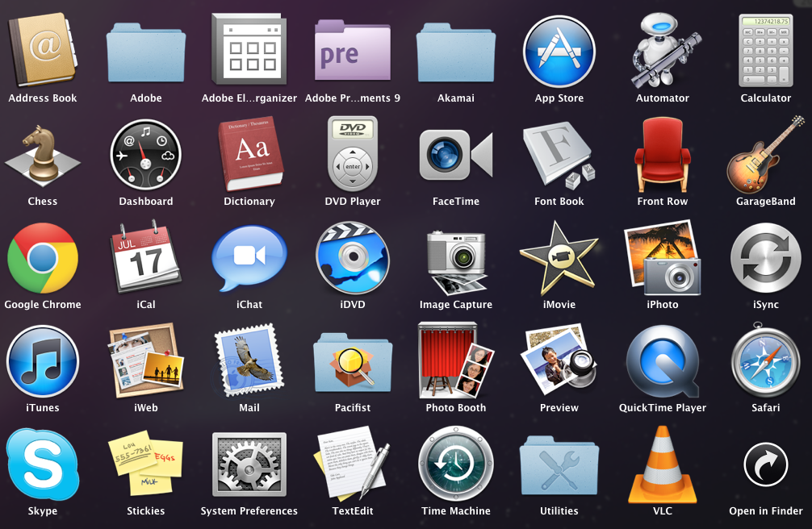Start a FaceTime call
This screenshot has width=812, height=529.
click(456, 155)
